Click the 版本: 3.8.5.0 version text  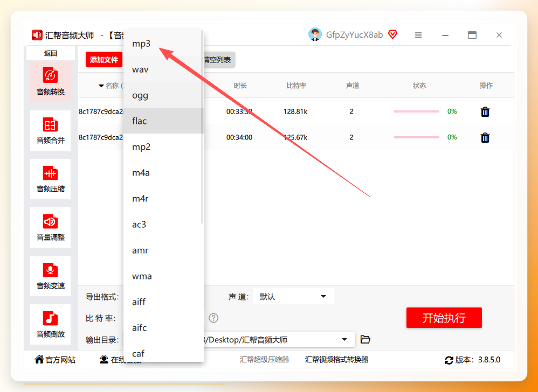[478, 360]
